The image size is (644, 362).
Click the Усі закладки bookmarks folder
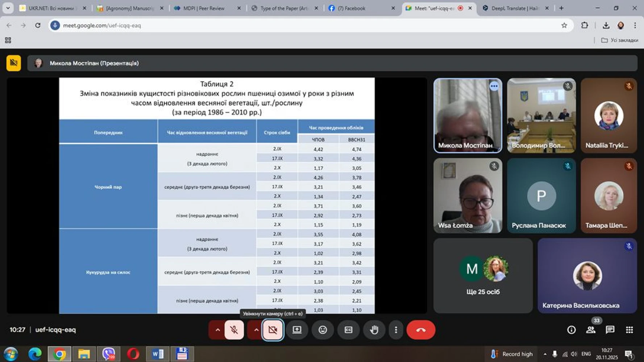tap(619, 40)
